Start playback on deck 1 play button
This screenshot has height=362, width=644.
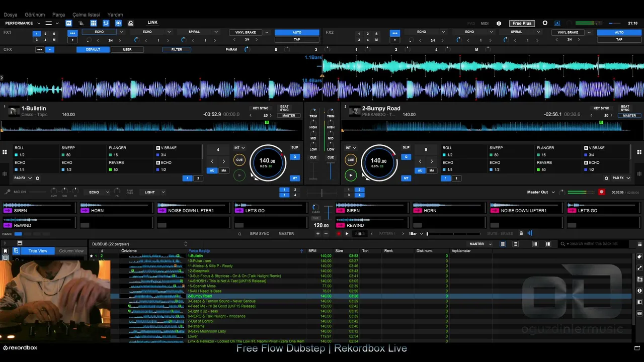(x=239, y=175)
